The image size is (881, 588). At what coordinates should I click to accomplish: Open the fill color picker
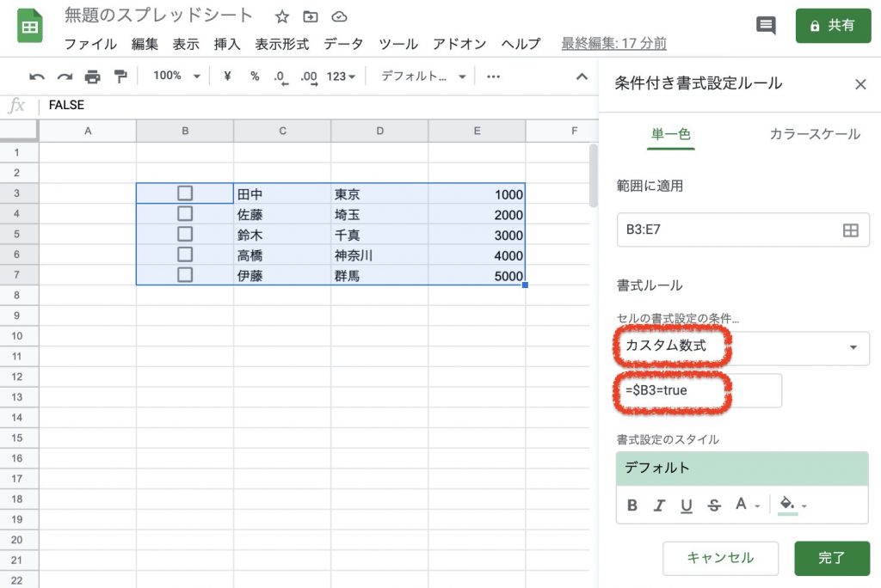pos(792,505)
